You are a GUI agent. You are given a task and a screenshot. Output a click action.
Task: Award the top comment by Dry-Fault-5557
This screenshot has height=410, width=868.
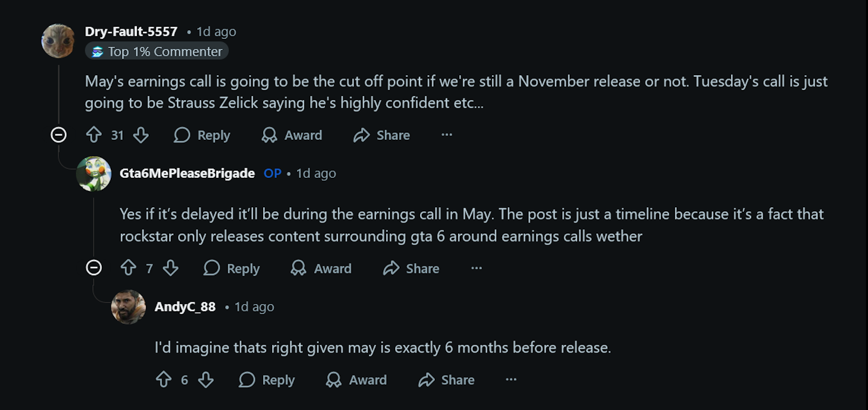[291, 135]
